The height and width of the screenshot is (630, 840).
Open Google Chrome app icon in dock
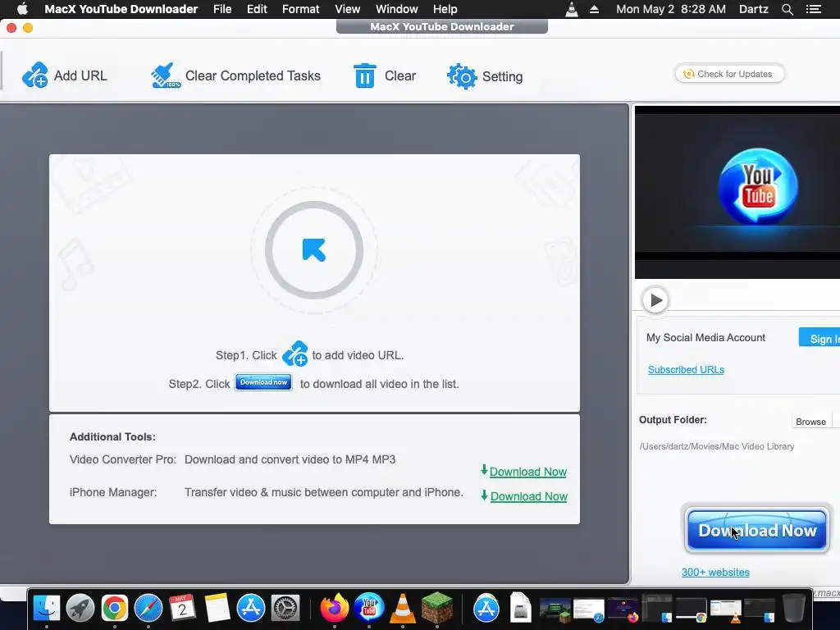115,608
